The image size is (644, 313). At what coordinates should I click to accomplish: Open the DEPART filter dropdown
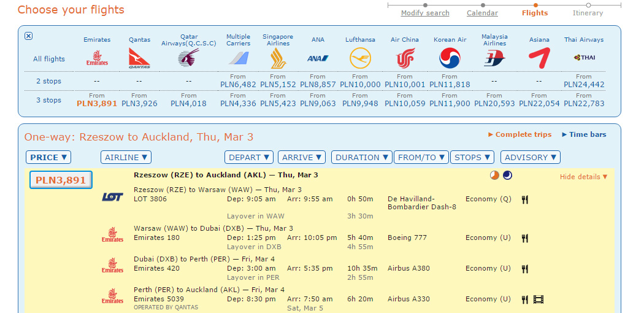pos(249,157)
